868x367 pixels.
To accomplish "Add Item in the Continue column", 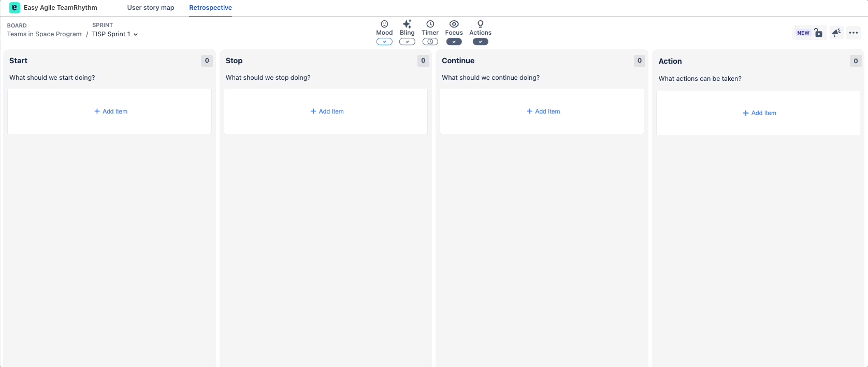I will tap(543, 111).
